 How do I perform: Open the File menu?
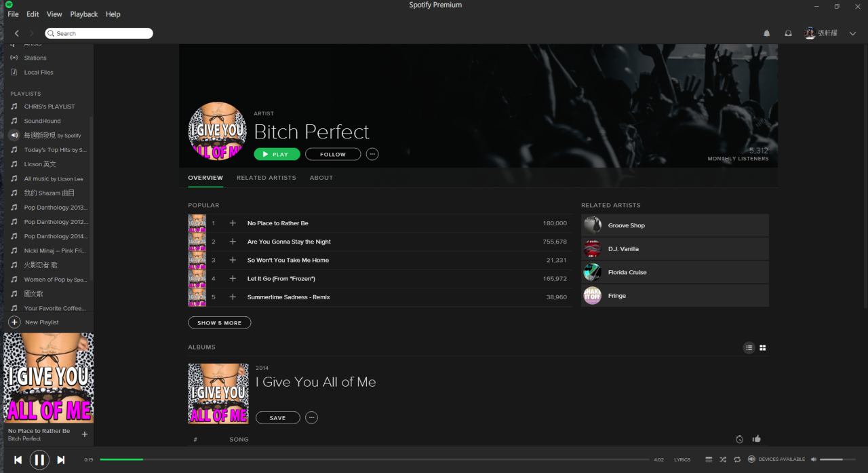tap(13, 14)
